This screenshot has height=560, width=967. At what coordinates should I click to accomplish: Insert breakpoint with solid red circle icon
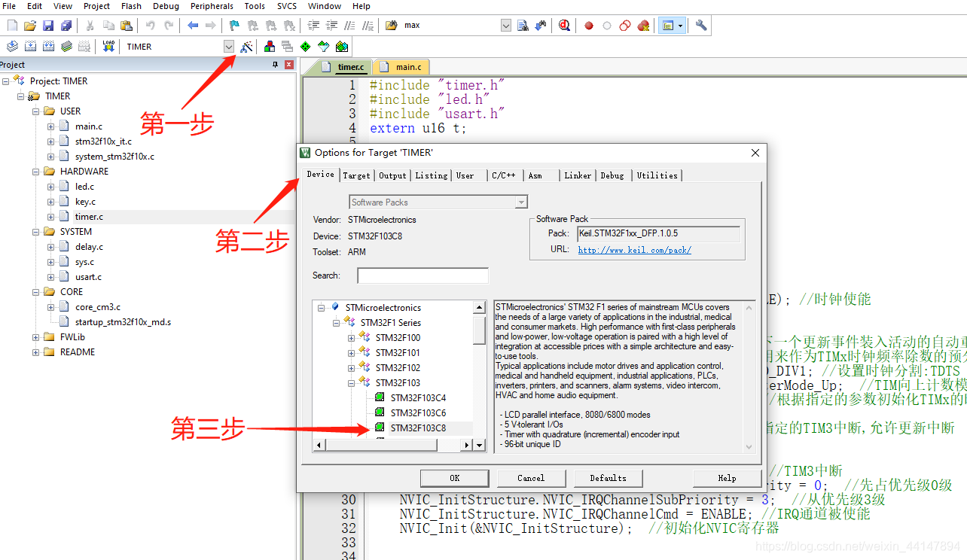coord(589,26)
